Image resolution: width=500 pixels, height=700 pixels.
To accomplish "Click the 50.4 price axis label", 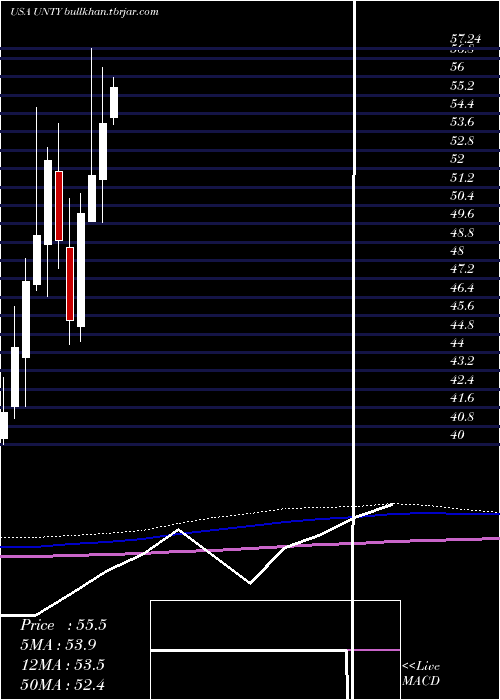I will click(462, 196).
